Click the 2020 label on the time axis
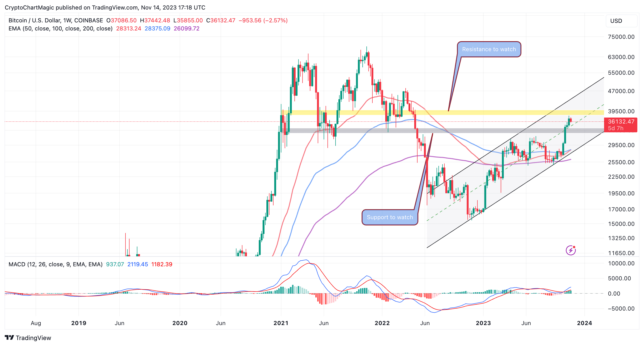Screen dimensions: 644x346 tap(180, 323)
